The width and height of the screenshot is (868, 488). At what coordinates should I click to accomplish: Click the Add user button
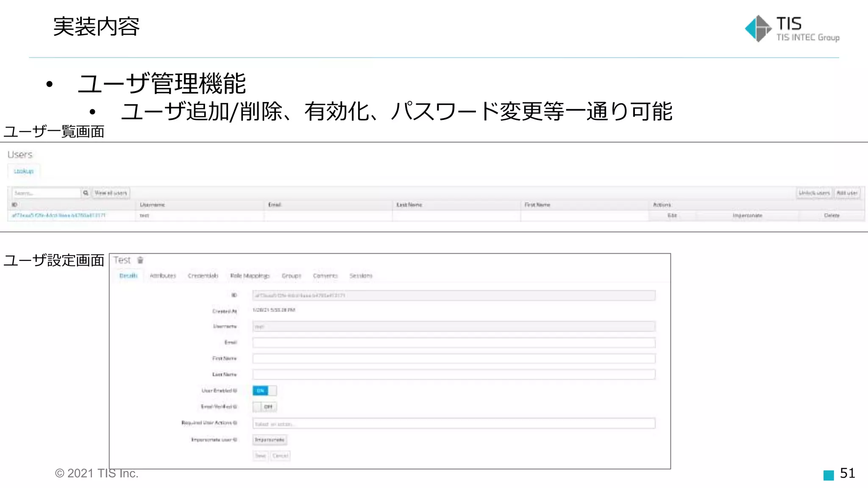847,193
